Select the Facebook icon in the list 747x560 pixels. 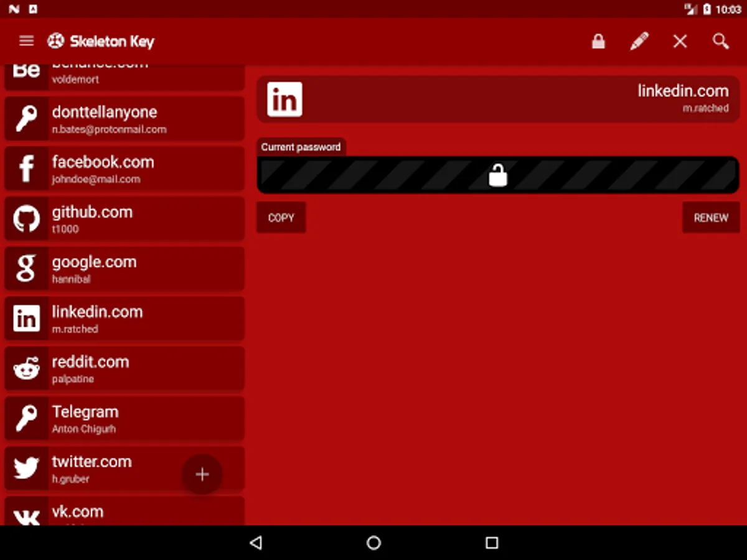(26, 168)
